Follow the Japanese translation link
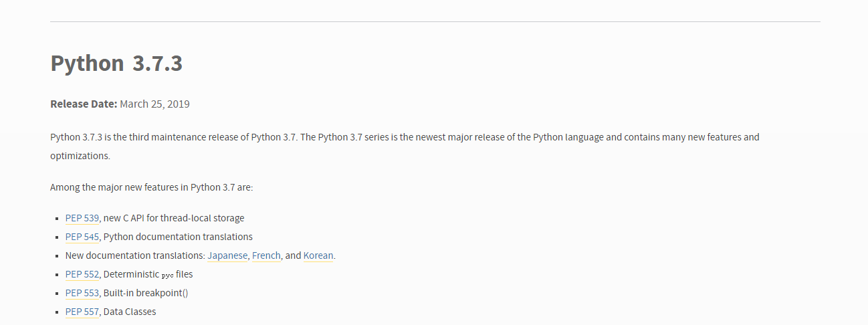This screenshot has height=325, width=868. click(x=227, y=255)
